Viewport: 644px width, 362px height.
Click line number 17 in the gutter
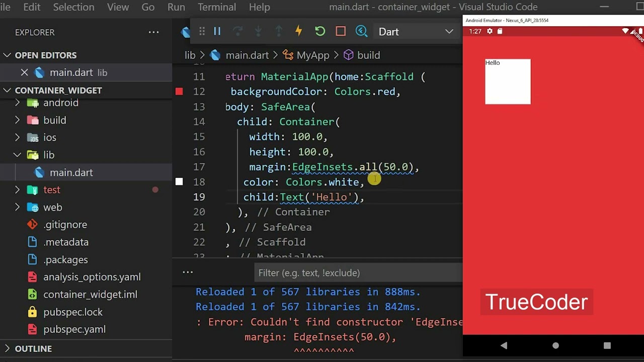click(x=199, y=167)
